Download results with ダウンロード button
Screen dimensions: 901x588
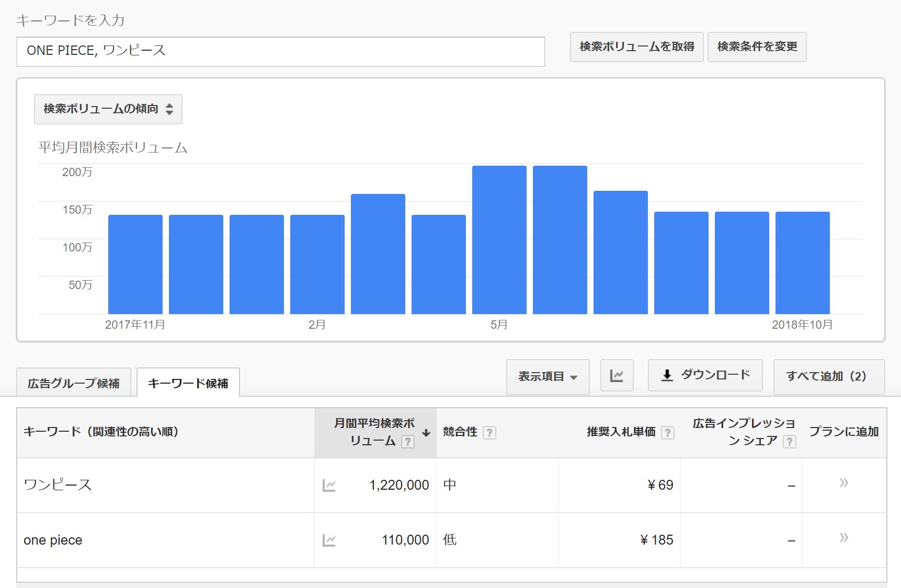[x=705, y=375]
